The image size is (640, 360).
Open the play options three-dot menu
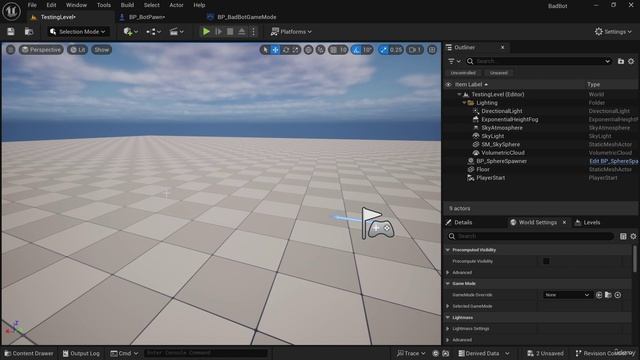(253, 31)
